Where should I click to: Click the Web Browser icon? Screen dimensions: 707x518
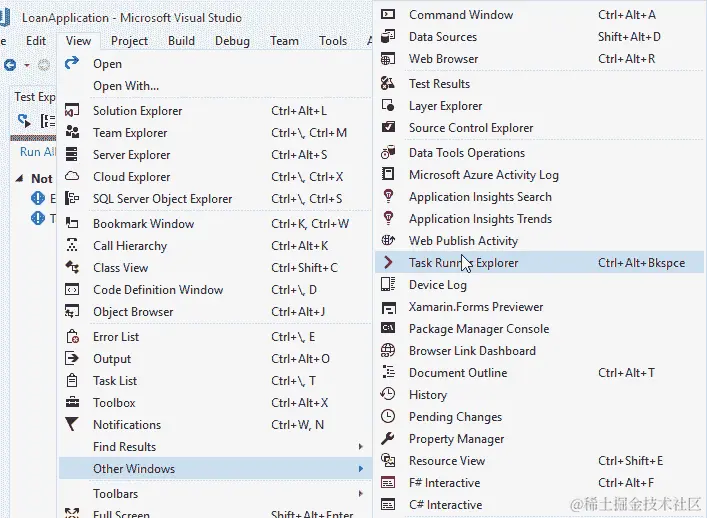tap(388, 59)
